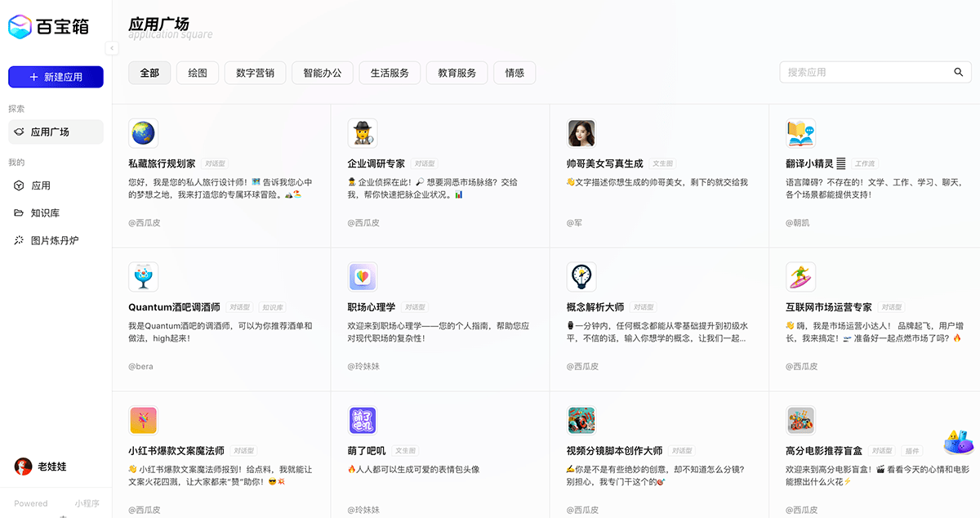The height and width of the screenshot is (518, 980).
Task: Open the 萌了吧叽 app title
Action: pos(366,451)
